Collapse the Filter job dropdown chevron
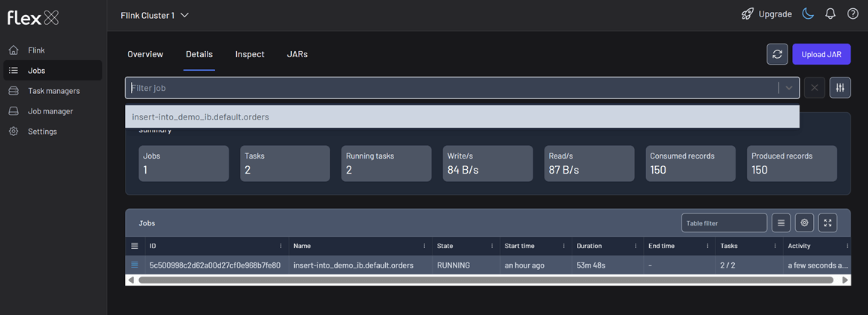 pos(789,87)
